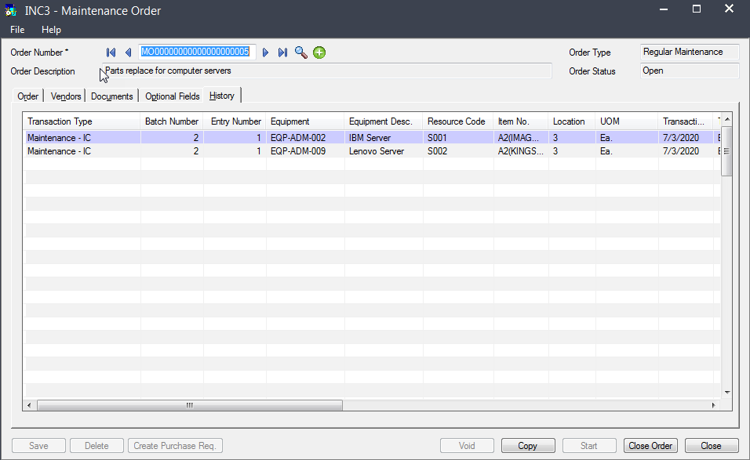Switch to the Vendors tab
Viewport: 750px width, 460px height.
[x=66, y=96]
